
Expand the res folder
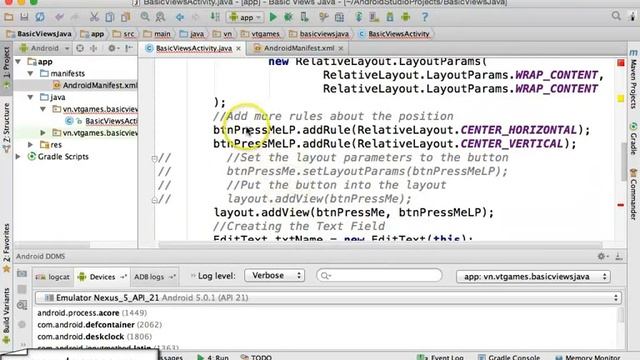(x=31, y=144)
